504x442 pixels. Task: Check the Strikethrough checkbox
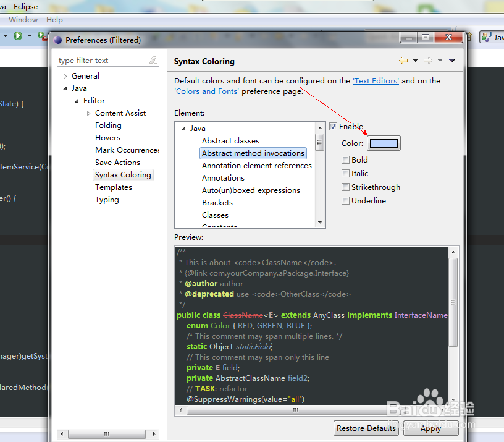[x=345, y=187]
